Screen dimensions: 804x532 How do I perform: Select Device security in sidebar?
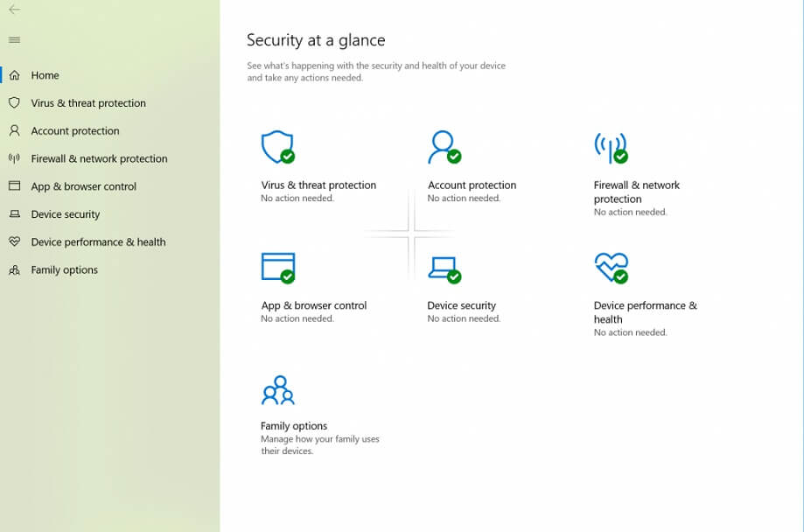(65, 213)
